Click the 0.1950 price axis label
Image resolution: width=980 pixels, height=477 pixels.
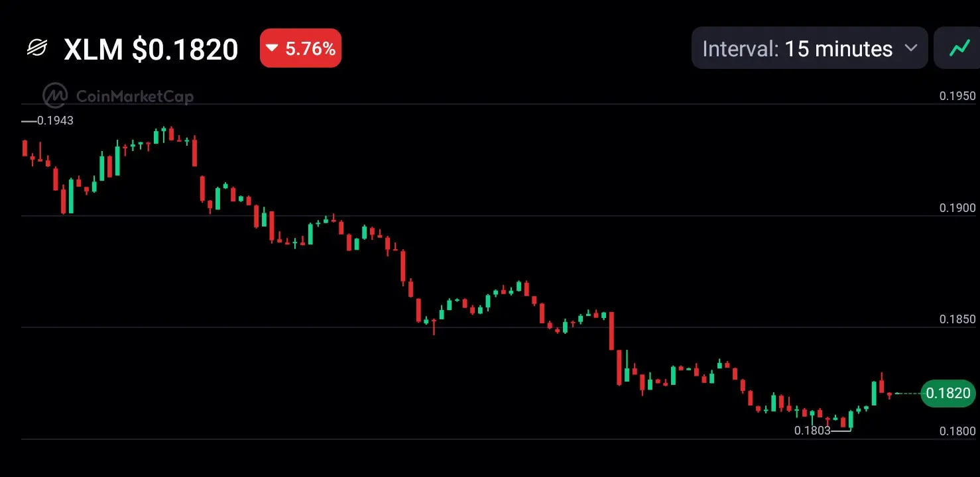[x=957, y=96]
